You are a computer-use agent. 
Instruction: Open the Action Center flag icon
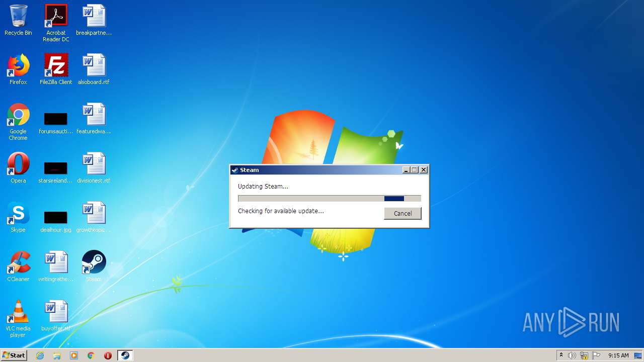coord(596,355)
